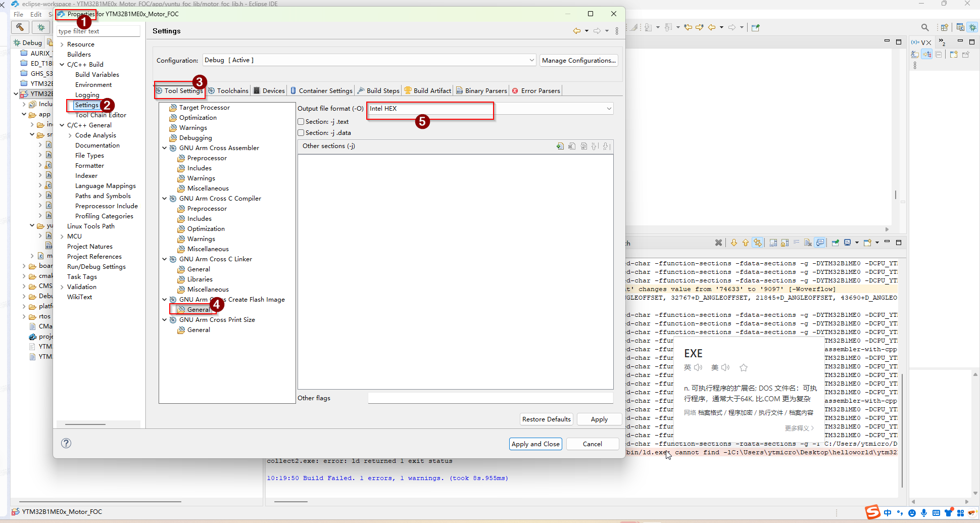The height and width of the screenshot is (523, 980).
Task: Switch to the Toolchains tab
Action: (232, 91)
